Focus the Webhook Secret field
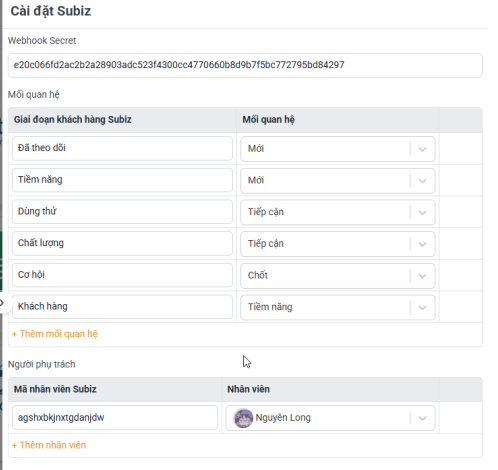Screen dimensions: 498x470 [x=245, y=65]
